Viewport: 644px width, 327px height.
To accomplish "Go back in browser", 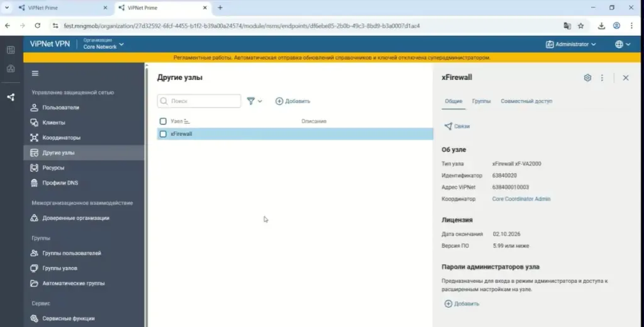I will [x=8, y=26].
